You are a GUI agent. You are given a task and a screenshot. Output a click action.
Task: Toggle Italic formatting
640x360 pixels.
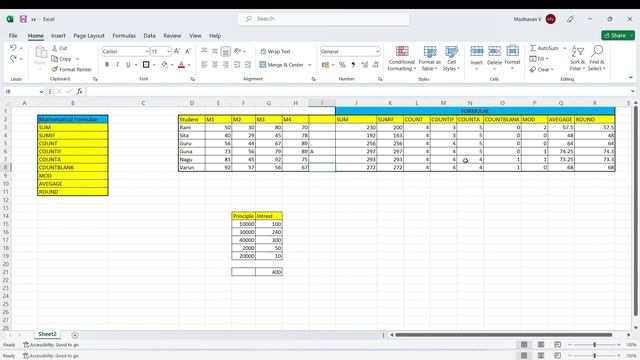click(118, 64)
